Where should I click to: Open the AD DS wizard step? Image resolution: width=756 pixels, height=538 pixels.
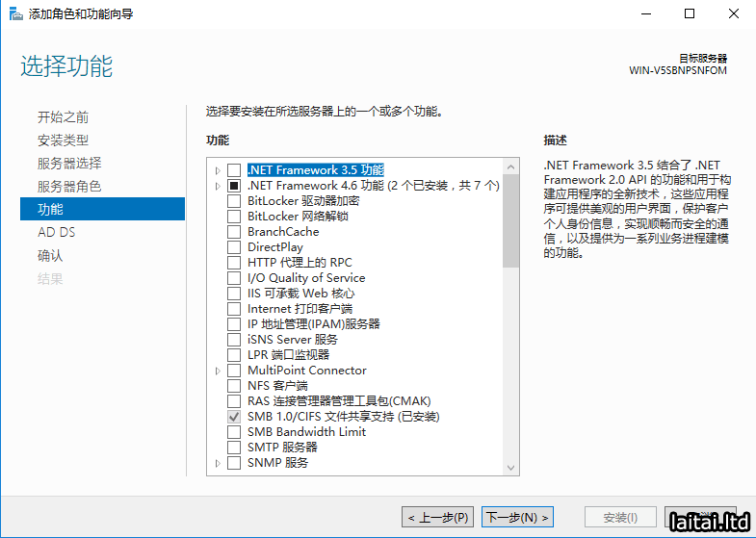click(x=56, y=232)
